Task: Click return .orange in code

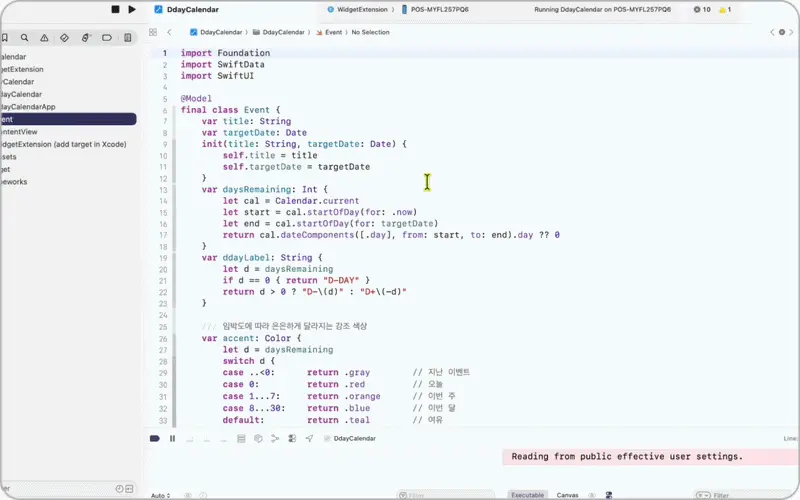Action: tap(344, 396)
